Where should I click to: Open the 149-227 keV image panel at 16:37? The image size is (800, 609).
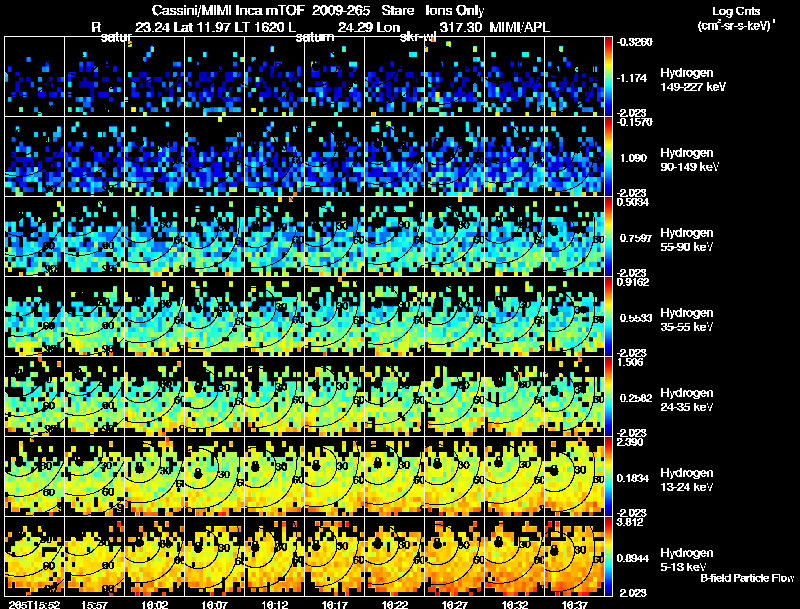coord(574,76)
